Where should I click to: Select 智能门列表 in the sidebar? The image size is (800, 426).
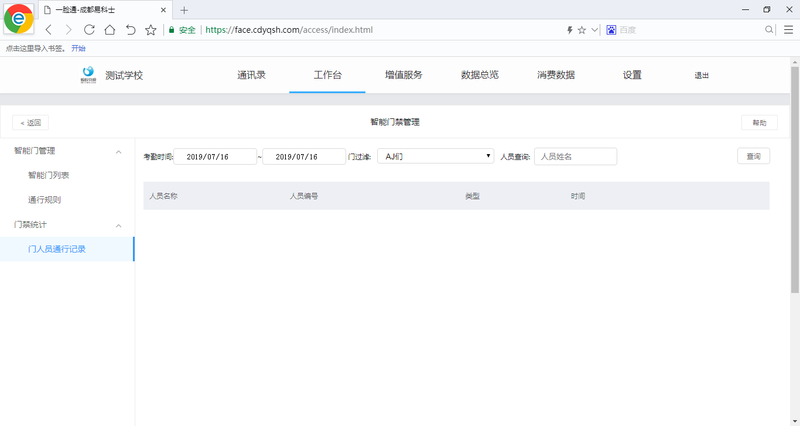[x=49, y=176]
